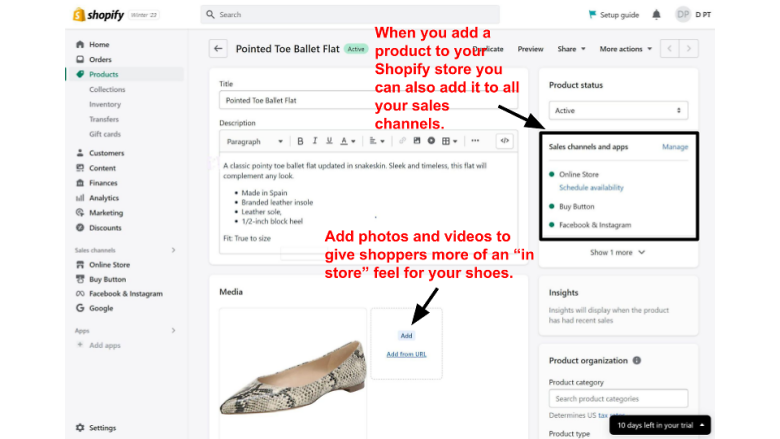Click the product Title input field
Screen dimensions: 780x439
368,100
